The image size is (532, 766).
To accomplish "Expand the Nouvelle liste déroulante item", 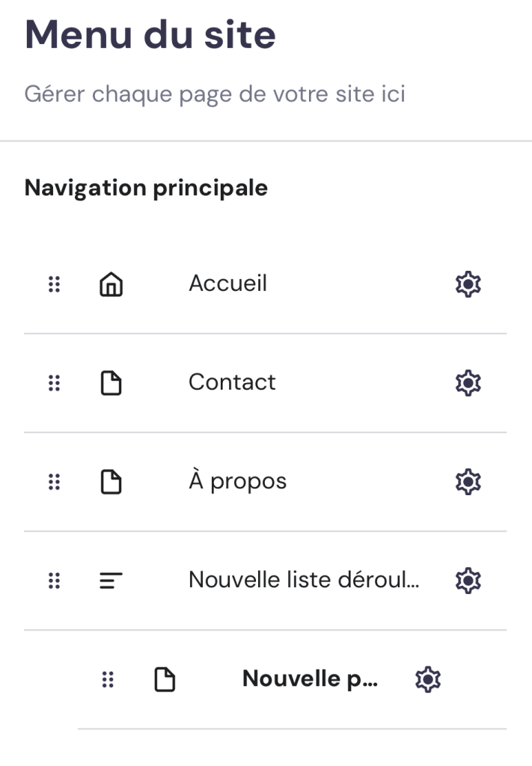I will 303,580.
